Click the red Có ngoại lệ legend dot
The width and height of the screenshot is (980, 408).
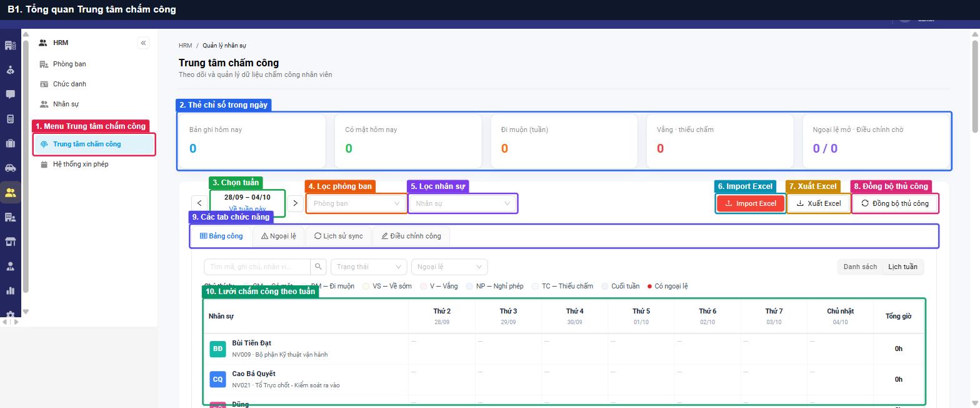(650, 286)
